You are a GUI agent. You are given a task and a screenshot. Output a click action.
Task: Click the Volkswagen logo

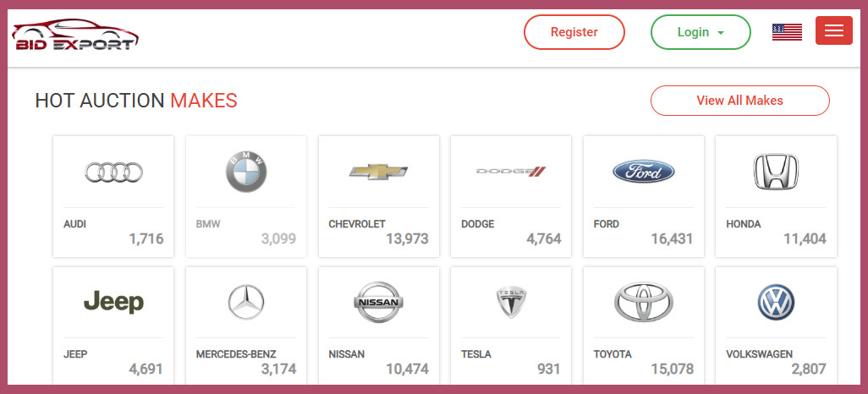click(x=776, y=302)
